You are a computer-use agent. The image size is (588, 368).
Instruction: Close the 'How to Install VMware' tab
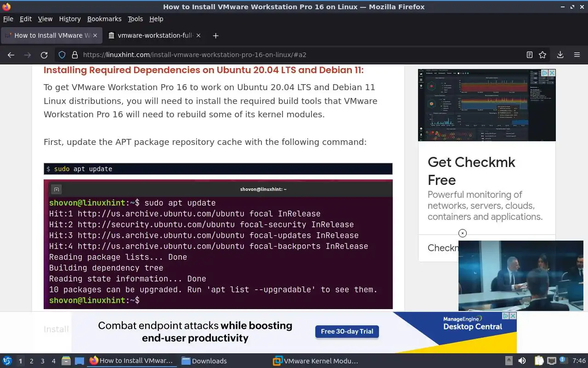pos(96,35)
